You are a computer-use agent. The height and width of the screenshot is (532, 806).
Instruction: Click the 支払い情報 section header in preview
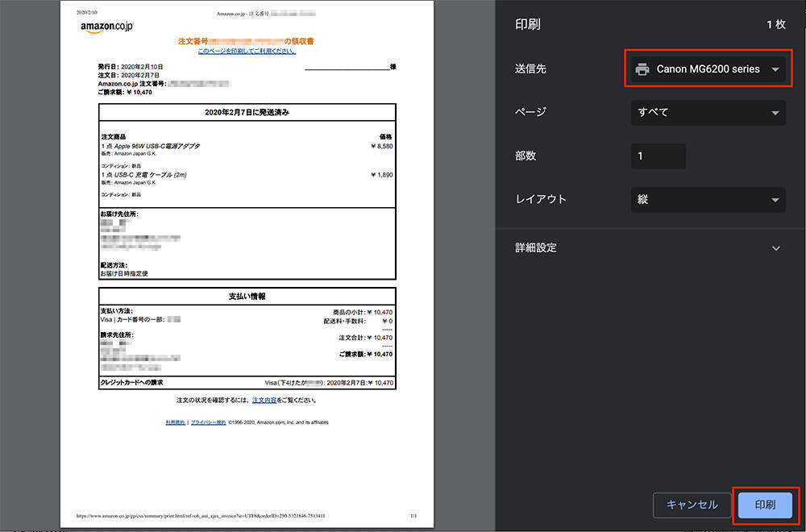point(247,297)
